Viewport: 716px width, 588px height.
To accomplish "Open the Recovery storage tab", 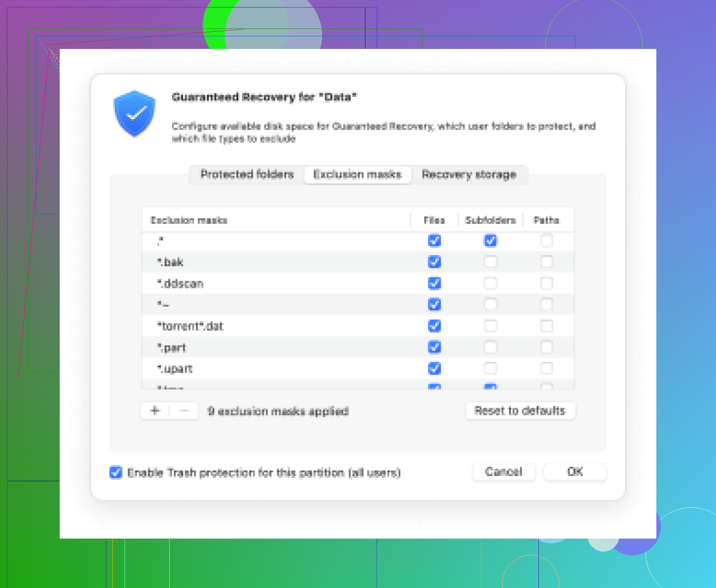I will pos(469,174).
